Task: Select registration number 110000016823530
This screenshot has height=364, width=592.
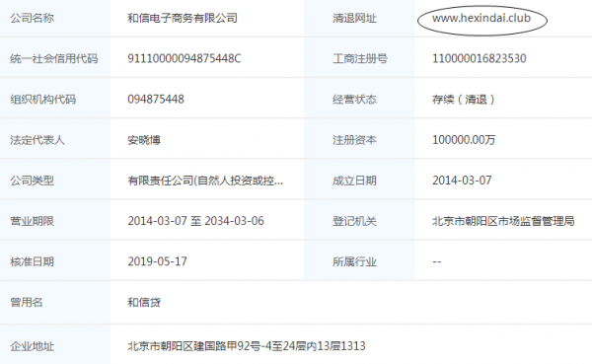Action: click(x=480, y=58)
